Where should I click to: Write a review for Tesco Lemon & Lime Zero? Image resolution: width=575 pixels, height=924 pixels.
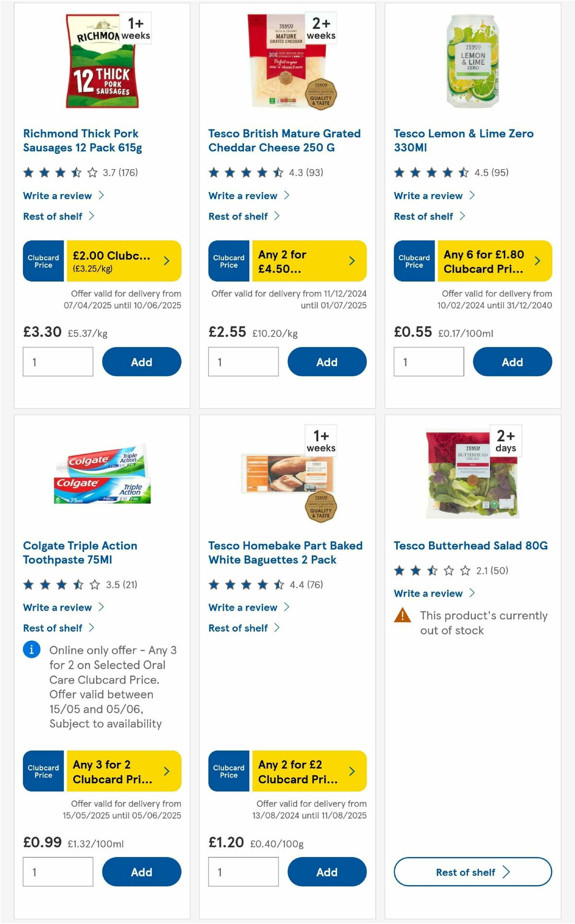click(428, 195)
